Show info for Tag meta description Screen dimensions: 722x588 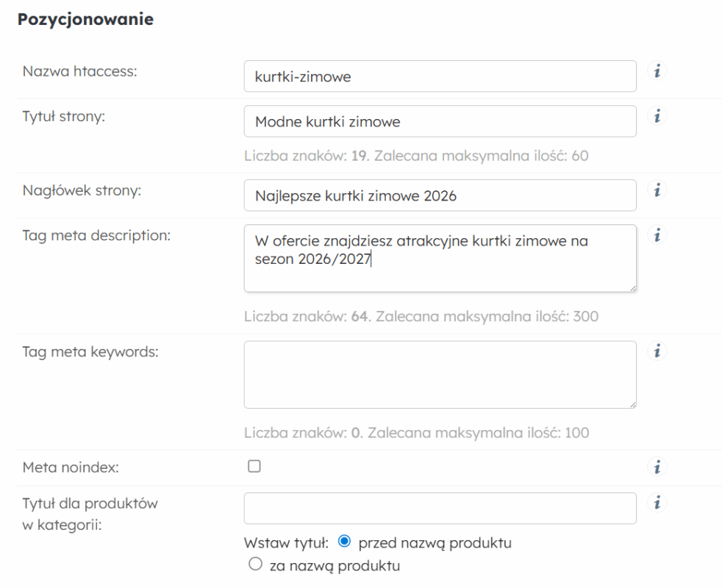(657, 235)
